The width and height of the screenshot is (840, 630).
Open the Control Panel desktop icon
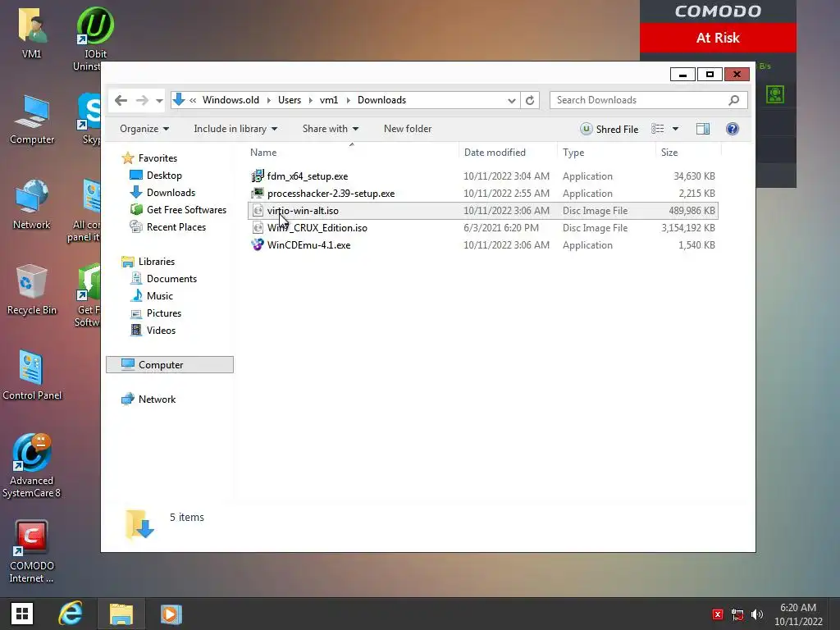[x=32, y=375]
